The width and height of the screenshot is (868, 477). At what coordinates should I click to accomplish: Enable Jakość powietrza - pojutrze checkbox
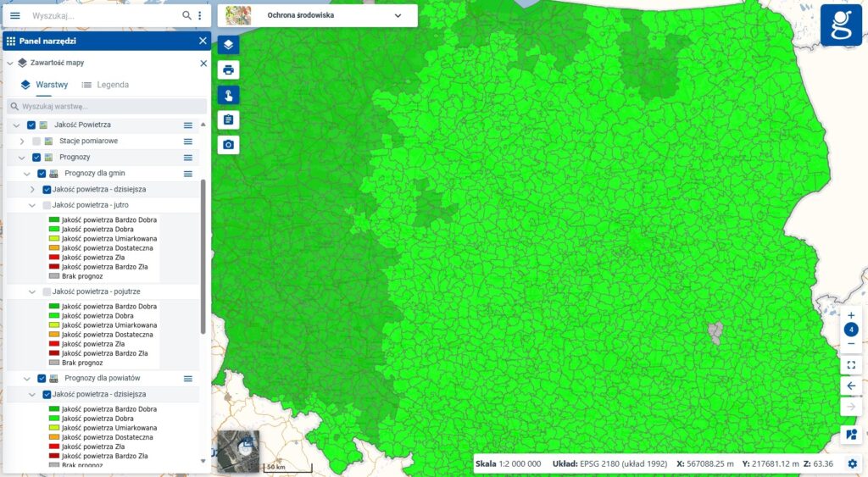tap(47, 291)
